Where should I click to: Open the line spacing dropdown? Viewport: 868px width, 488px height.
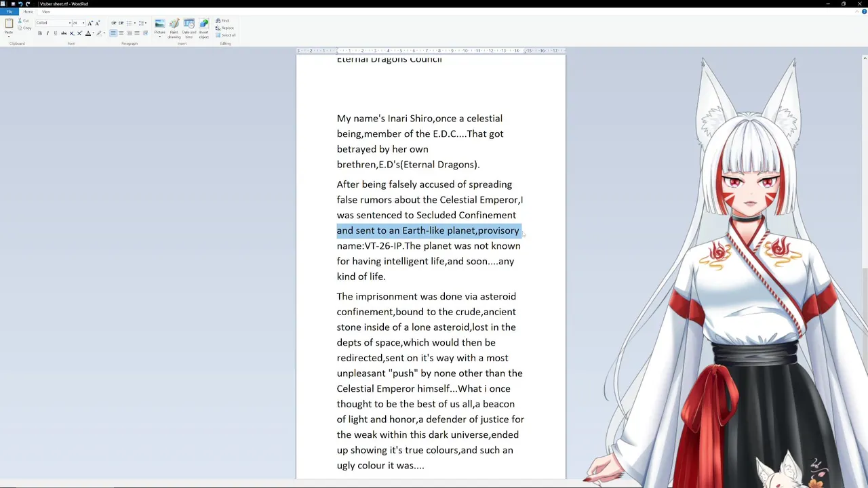pyautogui.click(x=142, y=23)
